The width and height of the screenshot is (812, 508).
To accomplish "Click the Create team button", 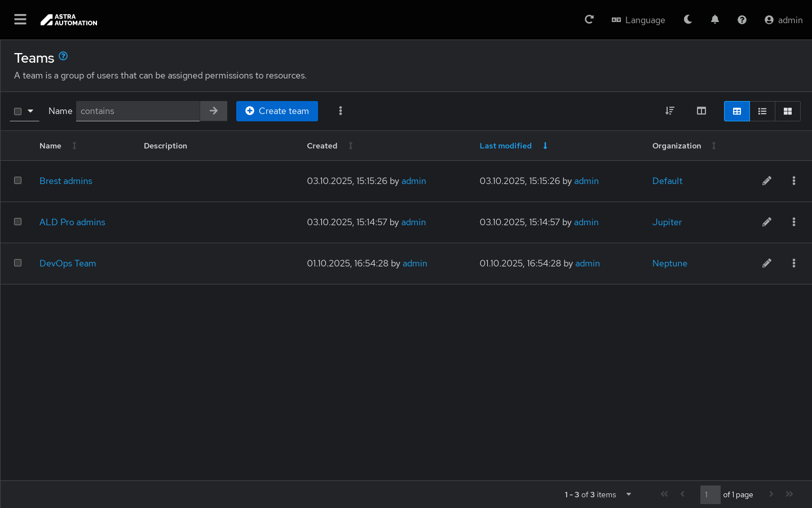I will click(x=277, y=111).
